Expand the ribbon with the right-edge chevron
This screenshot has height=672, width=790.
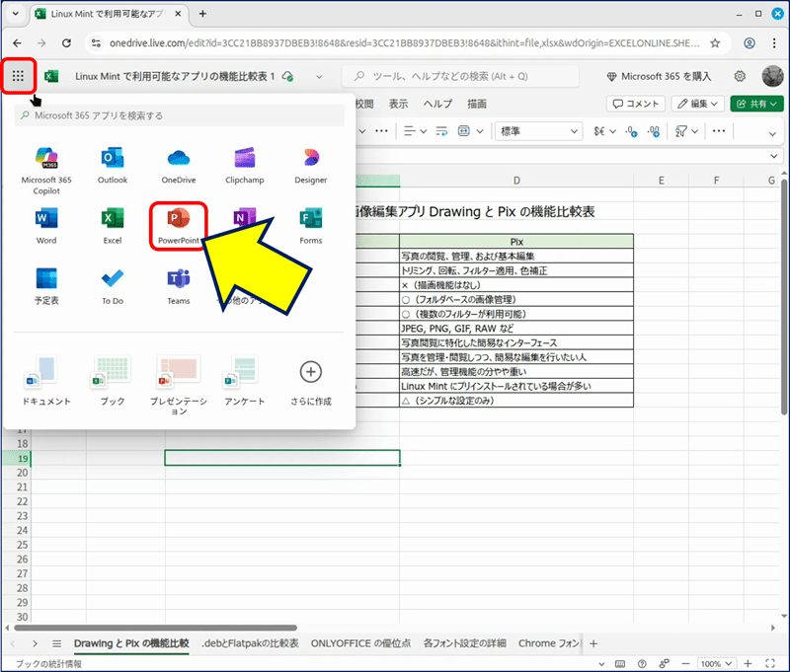(772, 134)
